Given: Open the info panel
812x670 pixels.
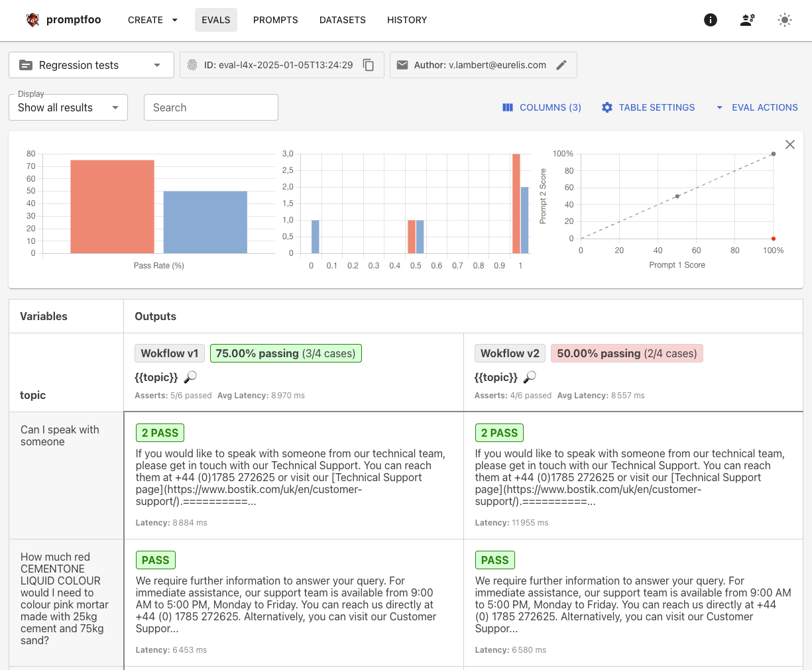Looking at the screenshot, I should click(710, 20).
